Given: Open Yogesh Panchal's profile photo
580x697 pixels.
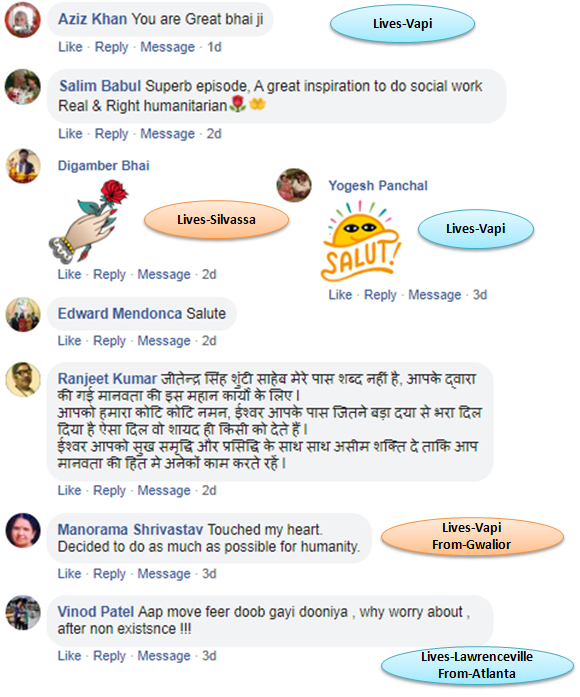Looking at the screenshot, I should (x=294, y=185).
